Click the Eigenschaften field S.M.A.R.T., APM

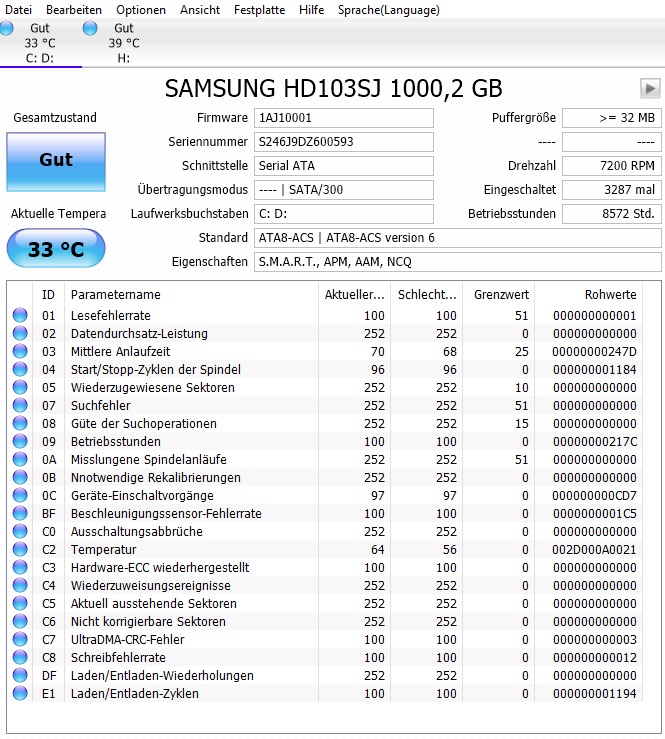pos(458,262)
